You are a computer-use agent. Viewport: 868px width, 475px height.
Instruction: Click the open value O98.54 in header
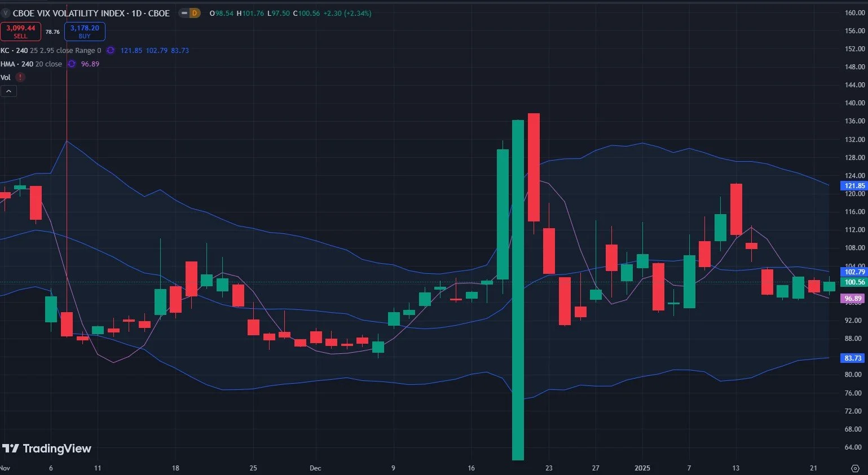click(222, 13)
